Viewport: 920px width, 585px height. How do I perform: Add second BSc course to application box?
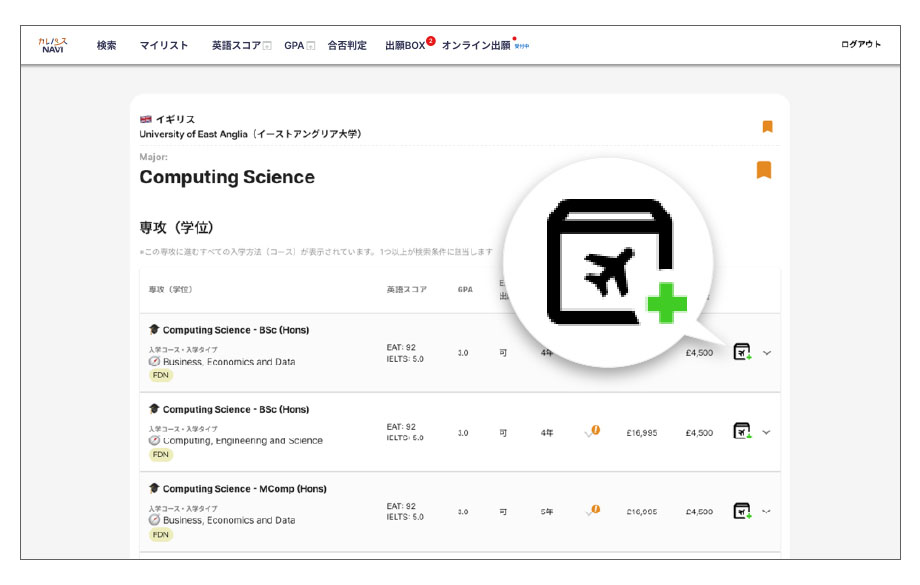click(x=741, y=431)
